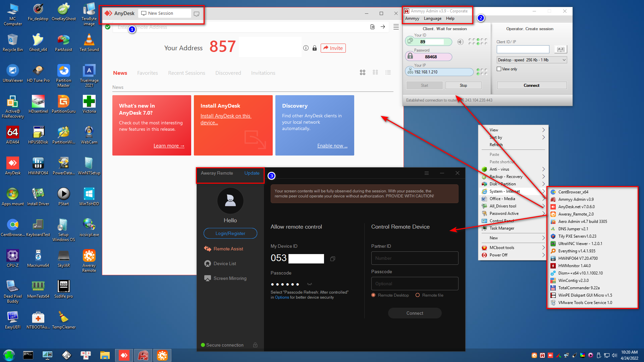Screen dimensions: 644x362
Task: Click the copy Device ID icon in Aweray
Action: tap(332, 259)
